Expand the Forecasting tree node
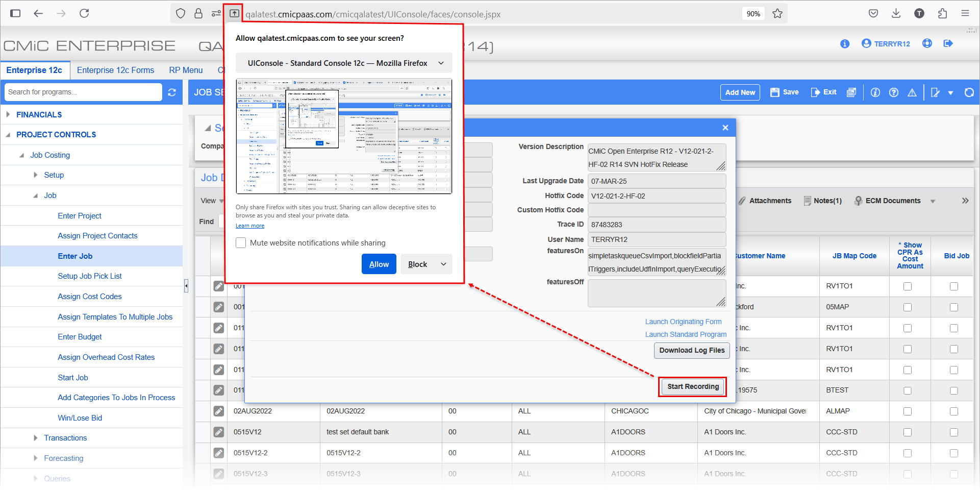The height and width of the screenshot is (490, 980). 35,458
